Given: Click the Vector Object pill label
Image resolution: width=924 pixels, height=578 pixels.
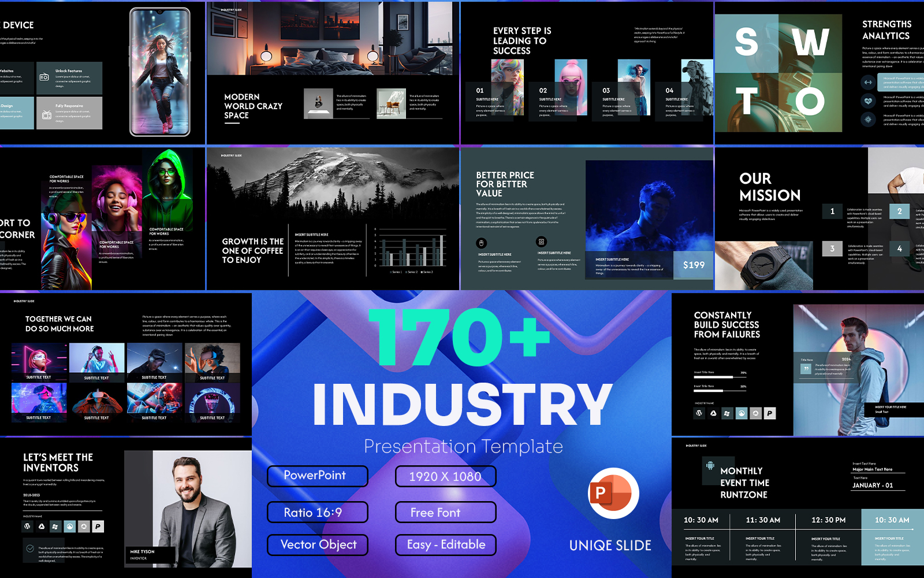Looking at the screenshot, I should pos(318,545).
